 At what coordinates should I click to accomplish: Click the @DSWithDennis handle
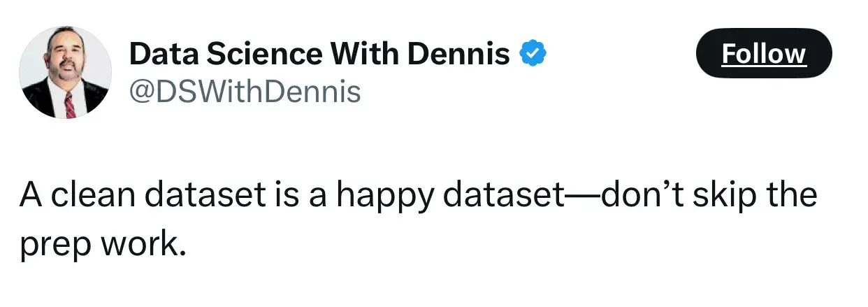[x=245, y=91]
